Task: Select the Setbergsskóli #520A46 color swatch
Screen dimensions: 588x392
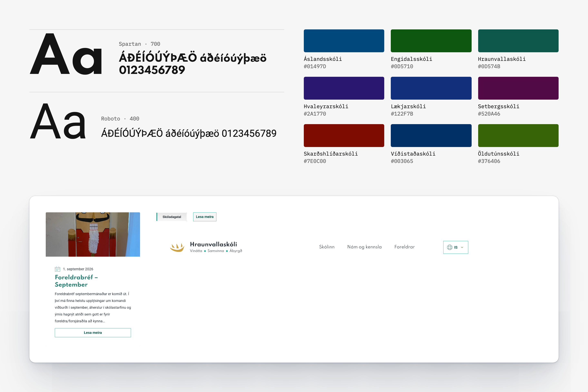Action: (x=518, y=88)
